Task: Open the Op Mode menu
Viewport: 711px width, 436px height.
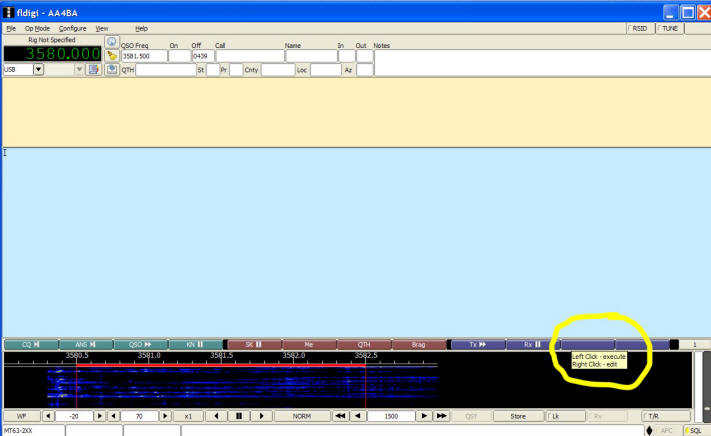Action: (37, 29)
